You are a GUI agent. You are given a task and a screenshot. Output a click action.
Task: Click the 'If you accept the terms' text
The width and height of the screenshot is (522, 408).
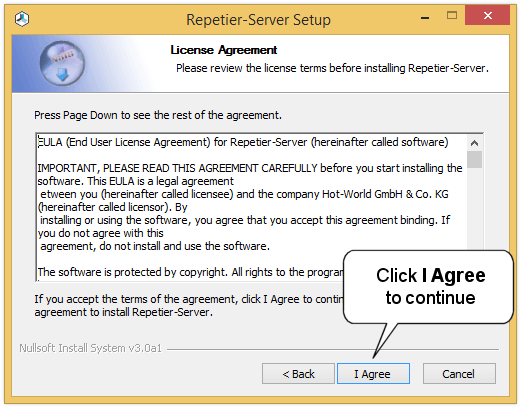189,306
